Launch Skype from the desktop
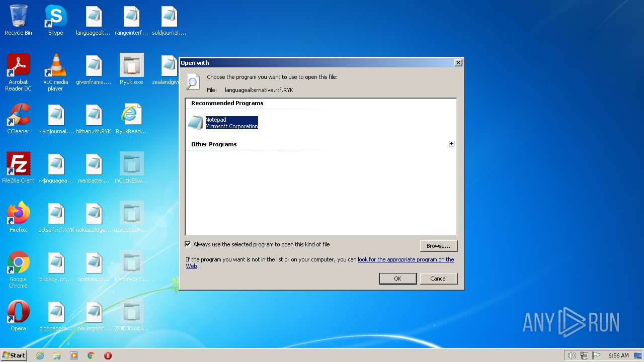 [56, 20]
